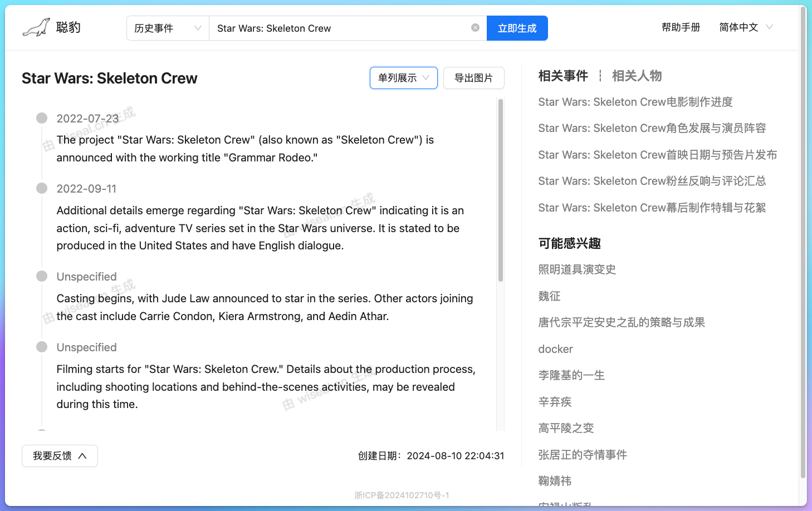Click the page scrollbar on right edge

[x=803, y=242]
